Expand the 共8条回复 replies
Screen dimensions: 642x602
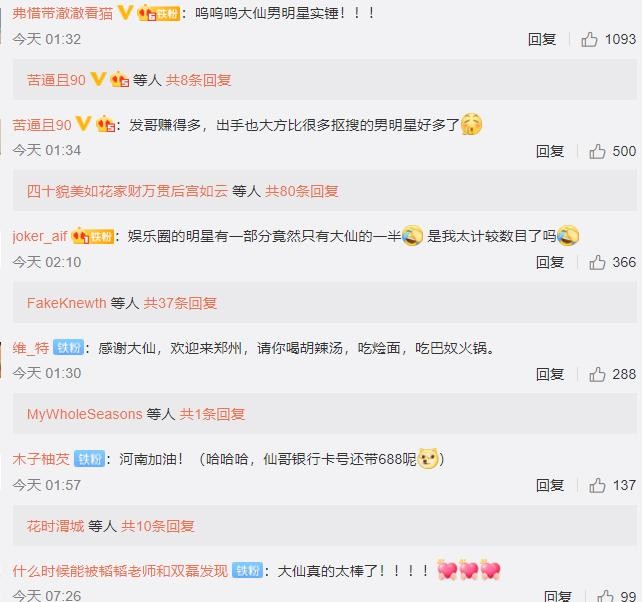[198, 80]
